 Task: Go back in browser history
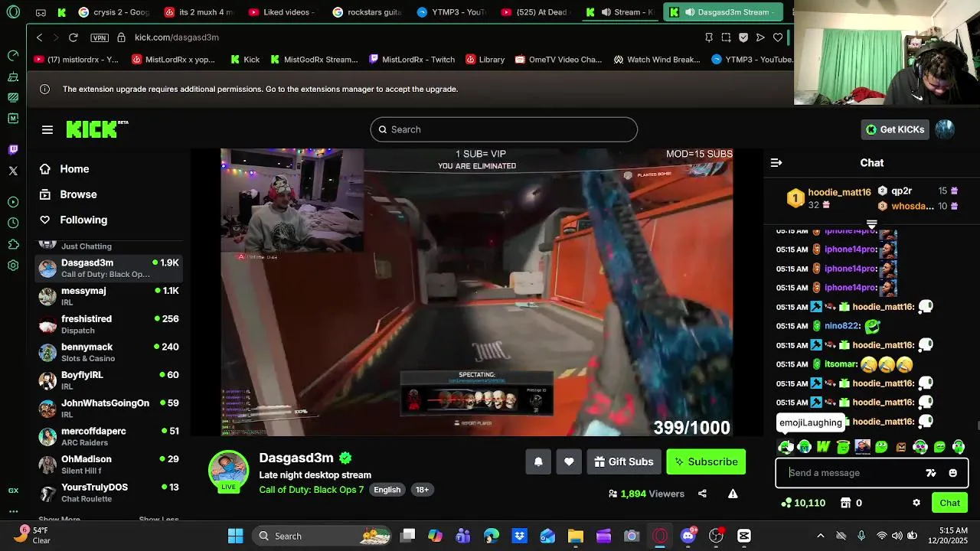click(40, 37)
